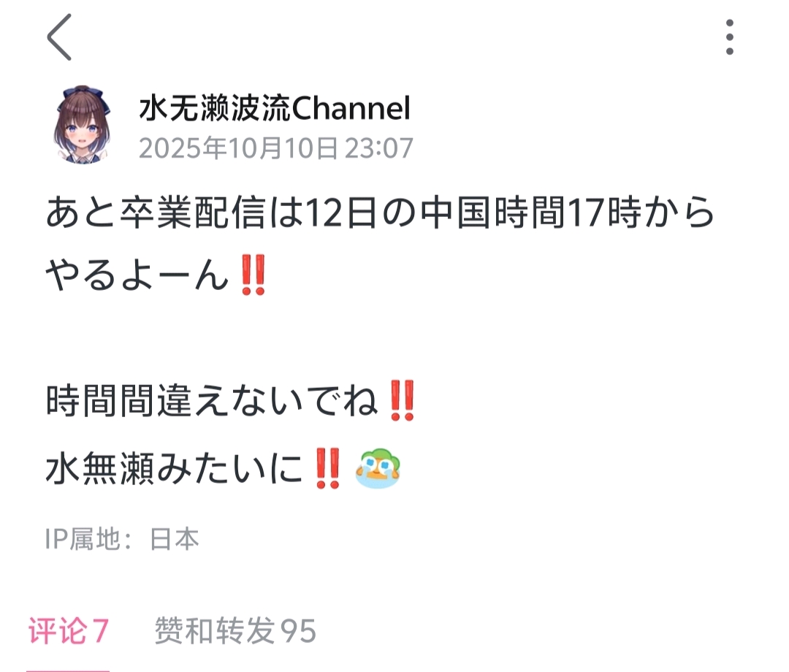Open the three-dot more options menu
This screenshot has height=672, width=789.
730,37
